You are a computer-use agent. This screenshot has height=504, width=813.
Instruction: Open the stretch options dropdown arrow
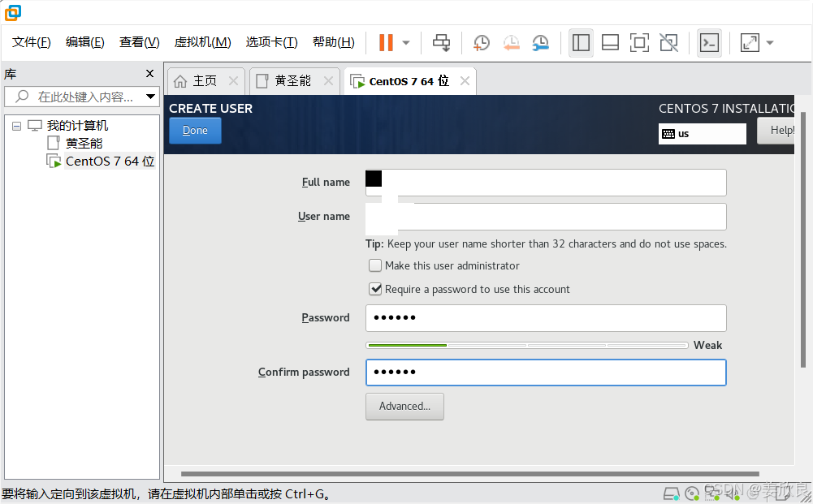pos(770,43)
